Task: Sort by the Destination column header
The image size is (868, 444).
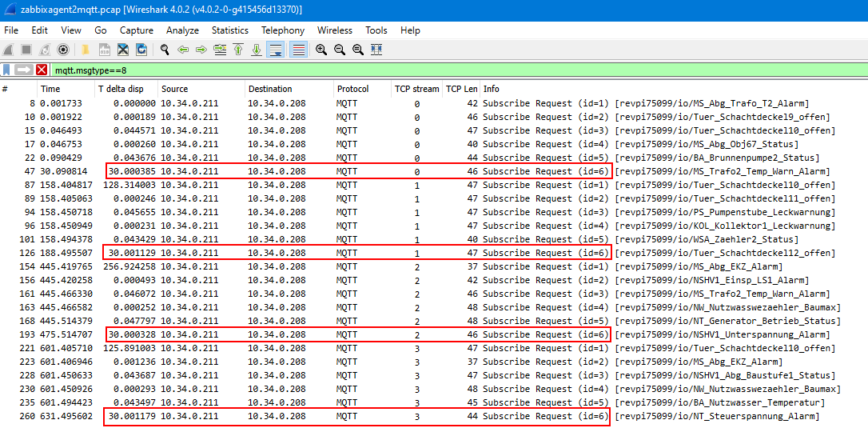Action: (x=289, y=89)
